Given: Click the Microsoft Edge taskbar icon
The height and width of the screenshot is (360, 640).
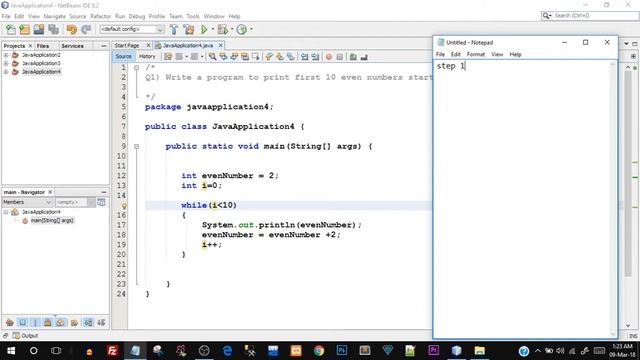Looking at the screenshot, I should [227, 350].
